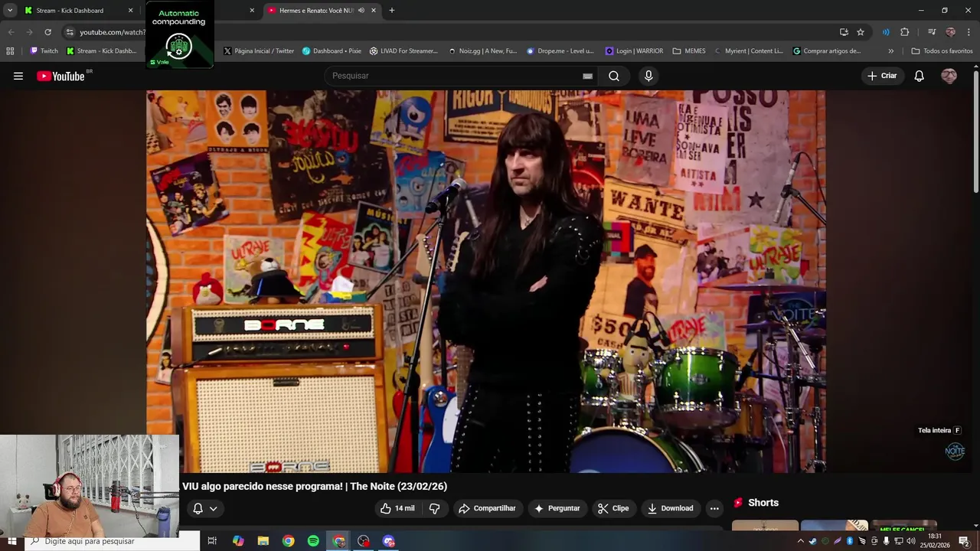The width and height of the screenshot is (980, 551).
Task: Start voice search with the microphone
Action: point(648,76)
